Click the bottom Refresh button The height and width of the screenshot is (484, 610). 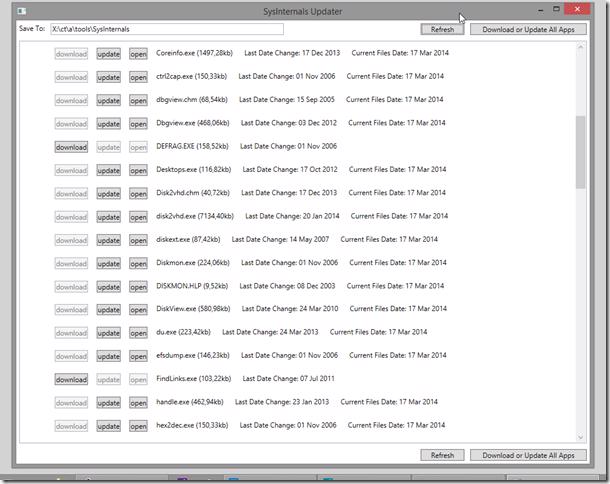(x=442, y=455)
